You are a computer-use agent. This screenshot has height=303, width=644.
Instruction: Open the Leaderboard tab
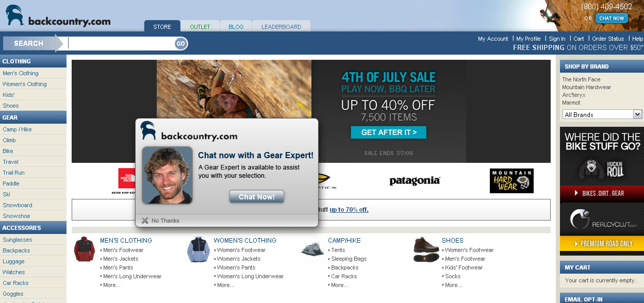click(x=281, y=26)
